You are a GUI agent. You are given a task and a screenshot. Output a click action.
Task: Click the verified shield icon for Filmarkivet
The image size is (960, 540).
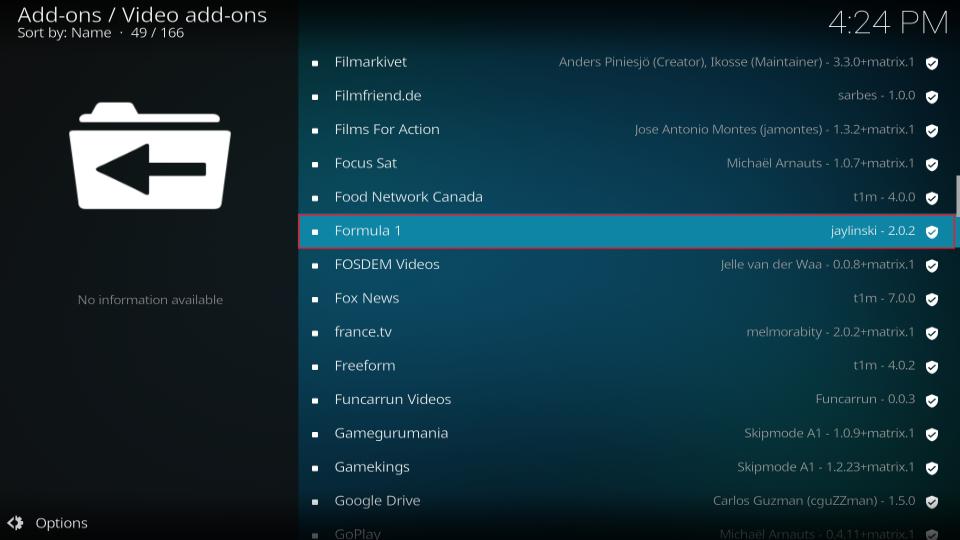pyautogui.click(x=932, y=63)
